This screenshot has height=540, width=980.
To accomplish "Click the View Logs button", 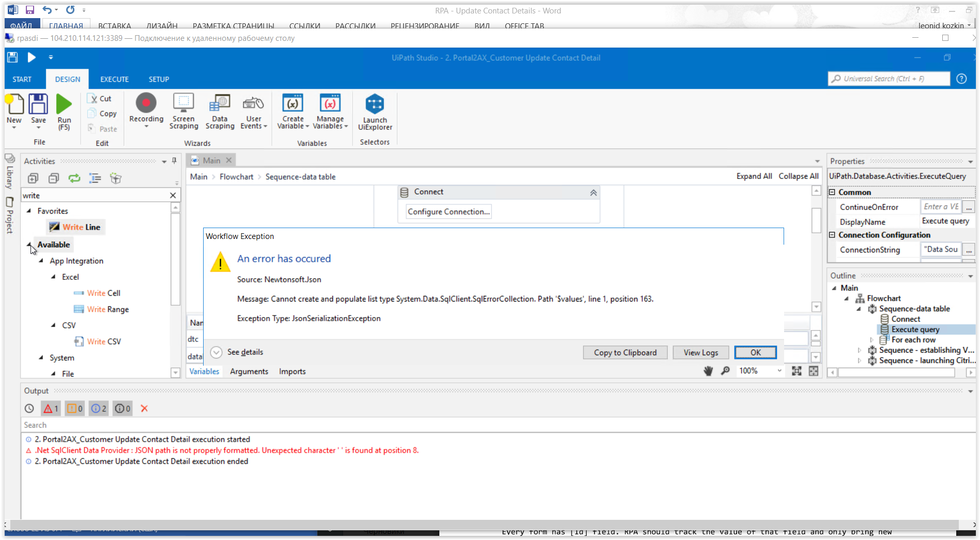I will 701,352.
